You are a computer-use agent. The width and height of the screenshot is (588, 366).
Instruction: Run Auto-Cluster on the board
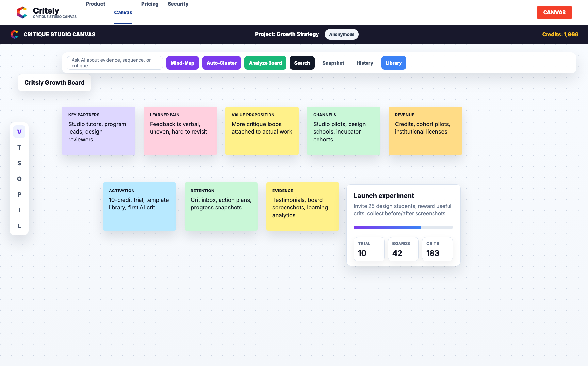[221, 63]
